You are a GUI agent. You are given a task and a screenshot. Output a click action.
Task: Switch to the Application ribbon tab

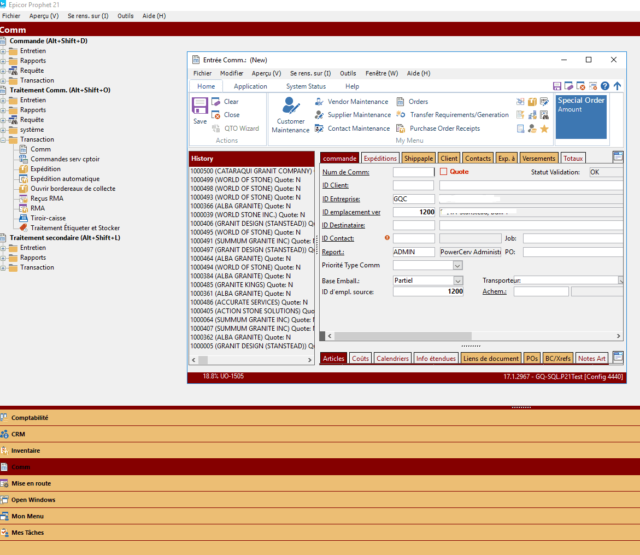[250, 87]
